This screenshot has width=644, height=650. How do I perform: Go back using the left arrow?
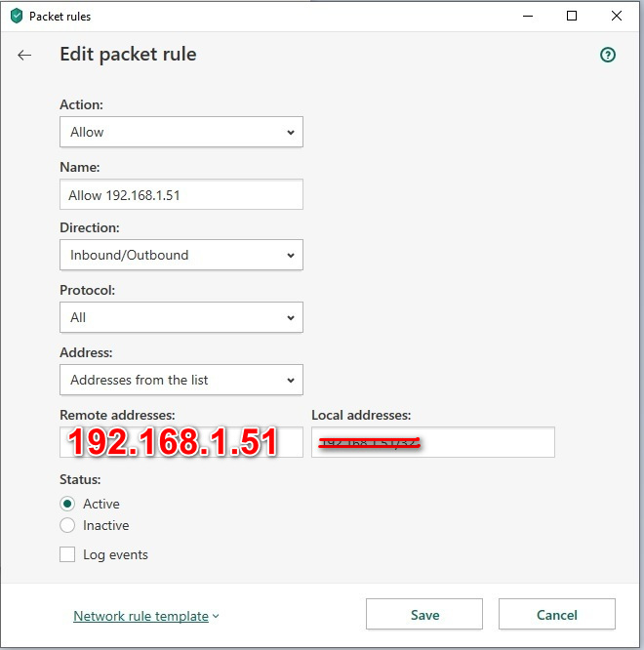[x=24, y=55]
